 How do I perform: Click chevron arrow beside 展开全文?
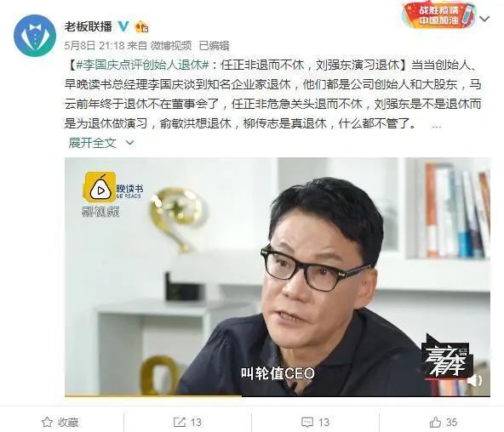click(x=130, y=143)
